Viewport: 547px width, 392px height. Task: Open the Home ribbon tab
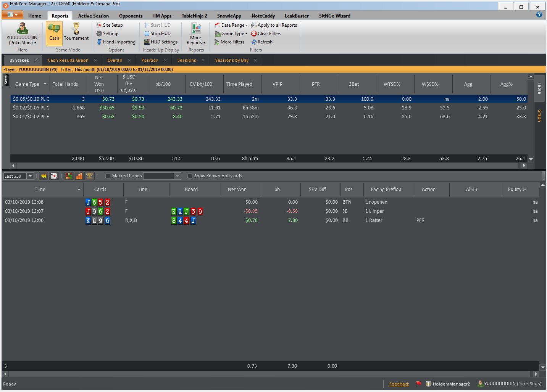coord(35,16)
